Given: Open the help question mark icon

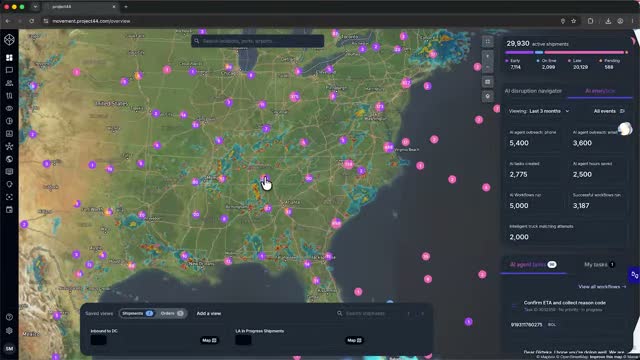Looking at the screenshot, I should click(x=9, y=317).
